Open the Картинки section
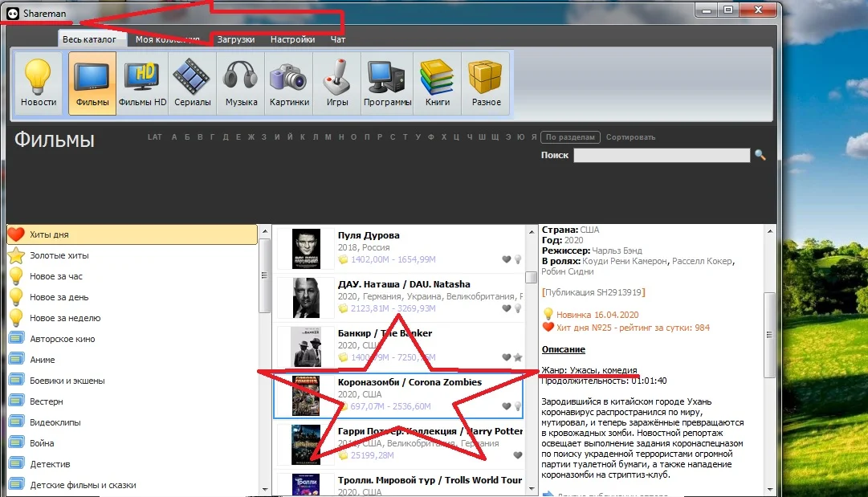The width and height of the screenshot is (868, 497). (287, 82)
